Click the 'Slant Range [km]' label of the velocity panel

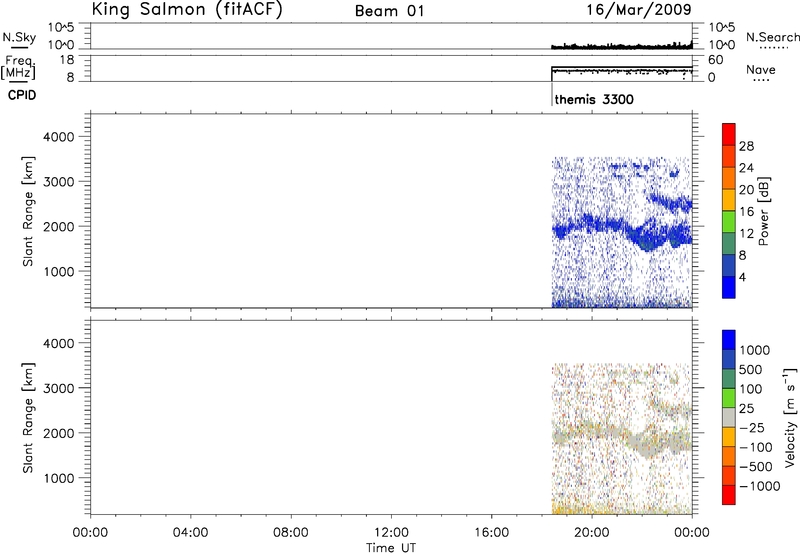pyautogui.click(x=28, y=418)
